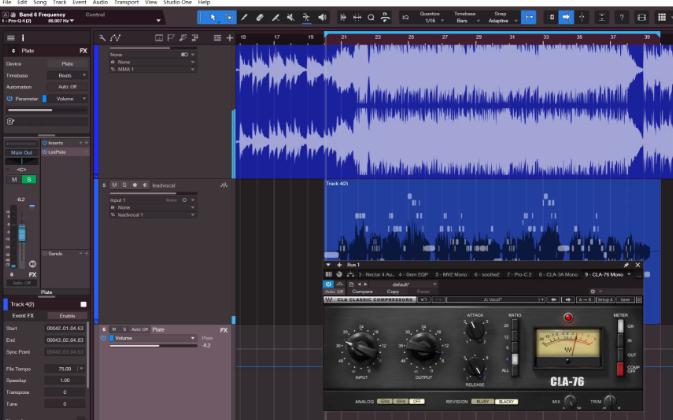Select BLACKY revision button
Viewport: 673px width, 420px height.
click(x=506, y=402)
